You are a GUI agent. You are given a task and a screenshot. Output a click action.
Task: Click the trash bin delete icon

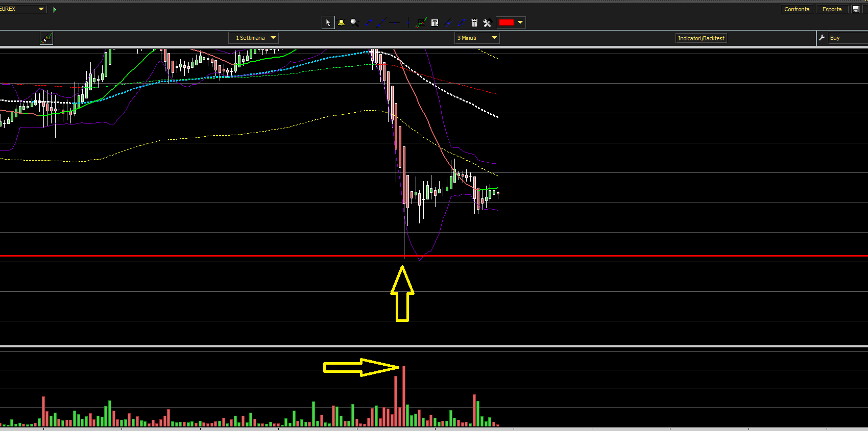tap(474, 22)
